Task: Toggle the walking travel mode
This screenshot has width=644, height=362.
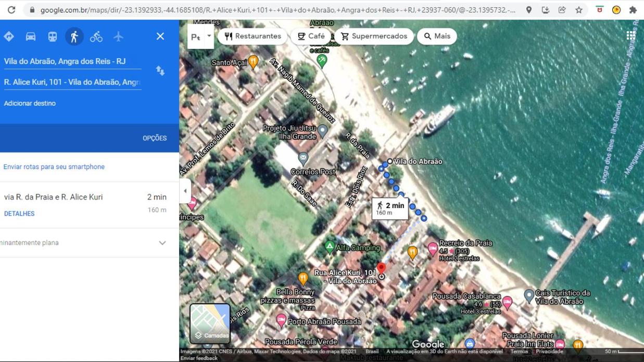Action: pyautogui.click(x=74, y=36)
